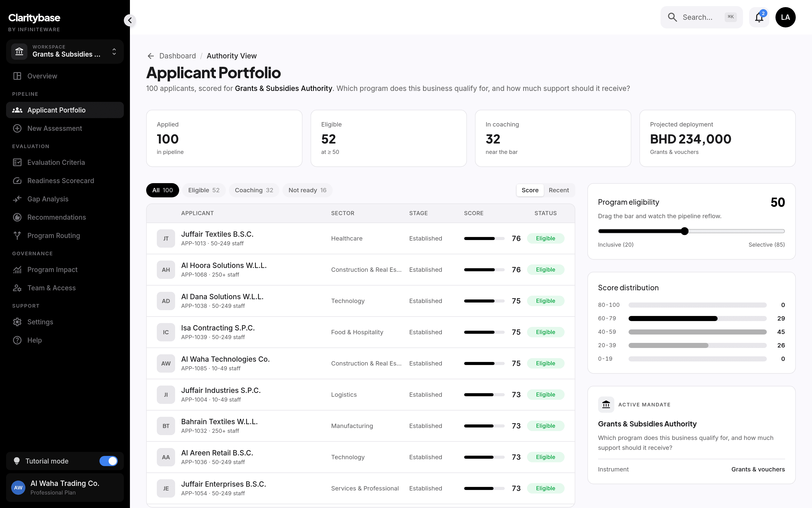Switch sorting to Recent

coord(559,190)
